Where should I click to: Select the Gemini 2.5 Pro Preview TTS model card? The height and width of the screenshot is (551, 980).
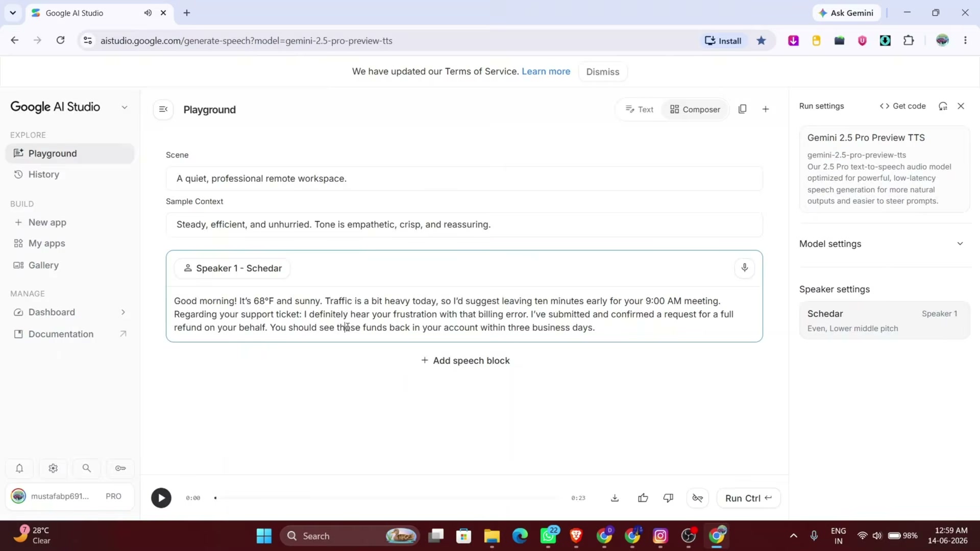pos(885,169)
